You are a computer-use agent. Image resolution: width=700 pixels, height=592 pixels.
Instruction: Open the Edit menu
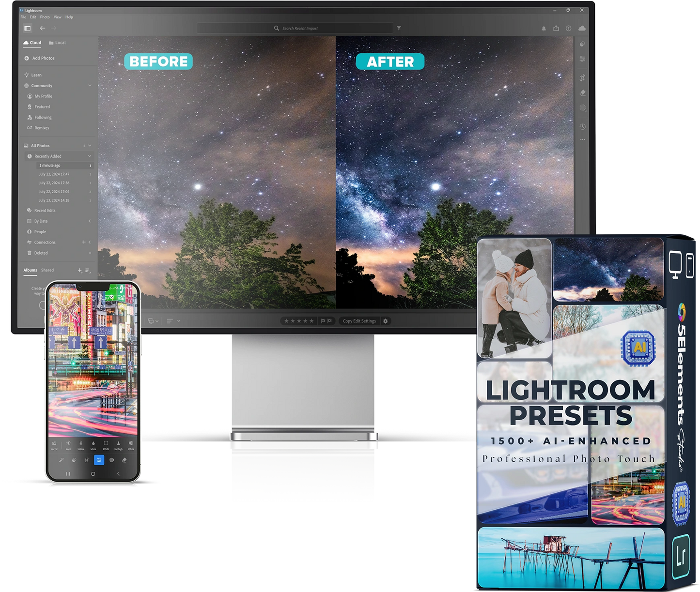(x=33, y=17)
